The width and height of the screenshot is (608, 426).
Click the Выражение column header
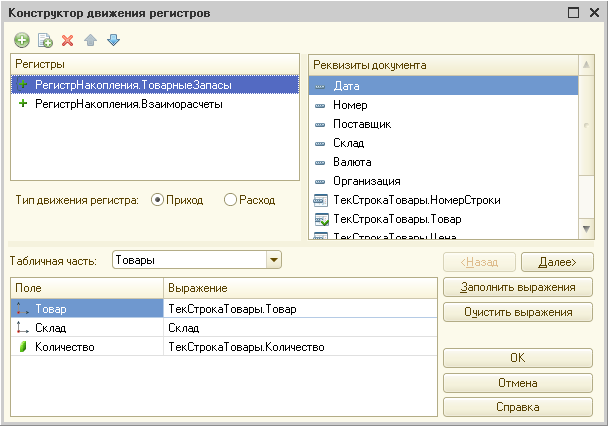[x=301, y=288]
